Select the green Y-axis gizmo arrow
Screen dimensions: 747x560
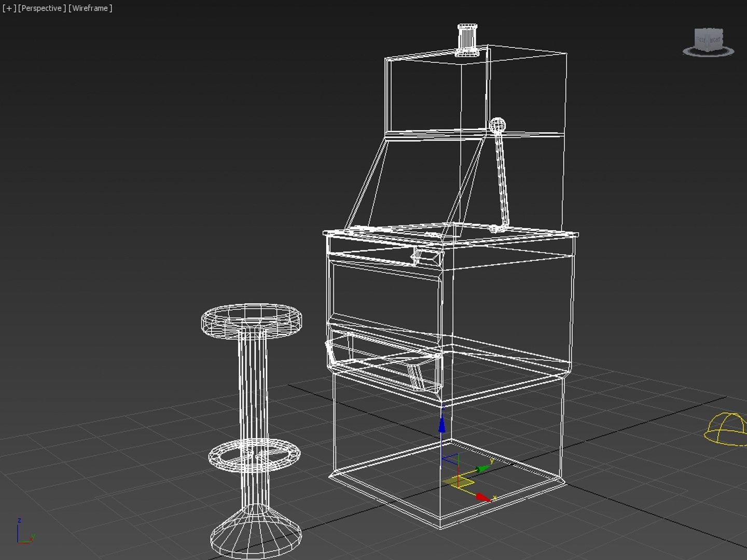(483, 469)
